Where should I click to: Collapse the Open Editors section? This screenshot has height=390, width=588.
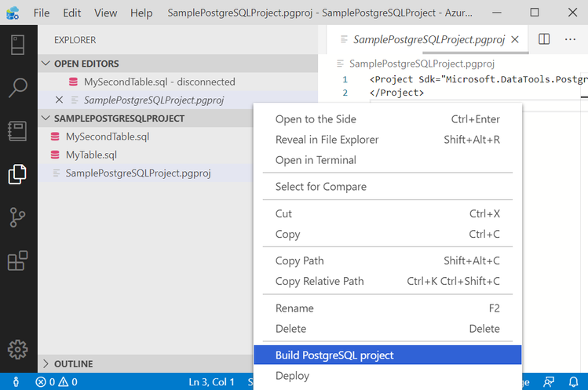(x=47, y=64)
